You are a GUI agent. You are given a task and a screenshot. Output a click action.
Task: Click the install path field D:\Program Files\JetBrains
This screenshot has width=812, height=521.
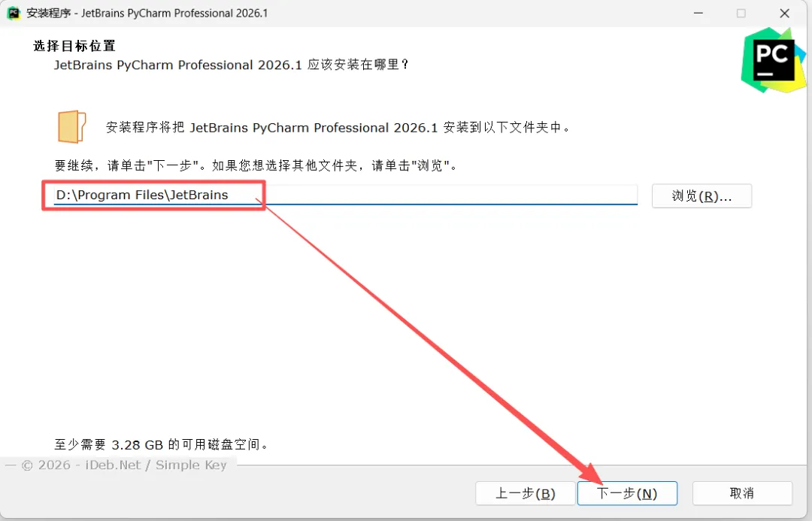click(345, 195)
